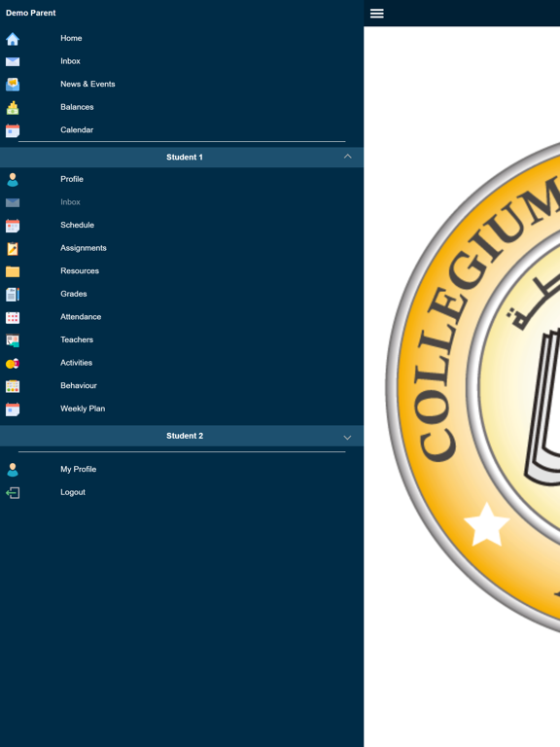The image size is (560, 747).
Task: Open the Grades document icon
Action: [13, 295]
